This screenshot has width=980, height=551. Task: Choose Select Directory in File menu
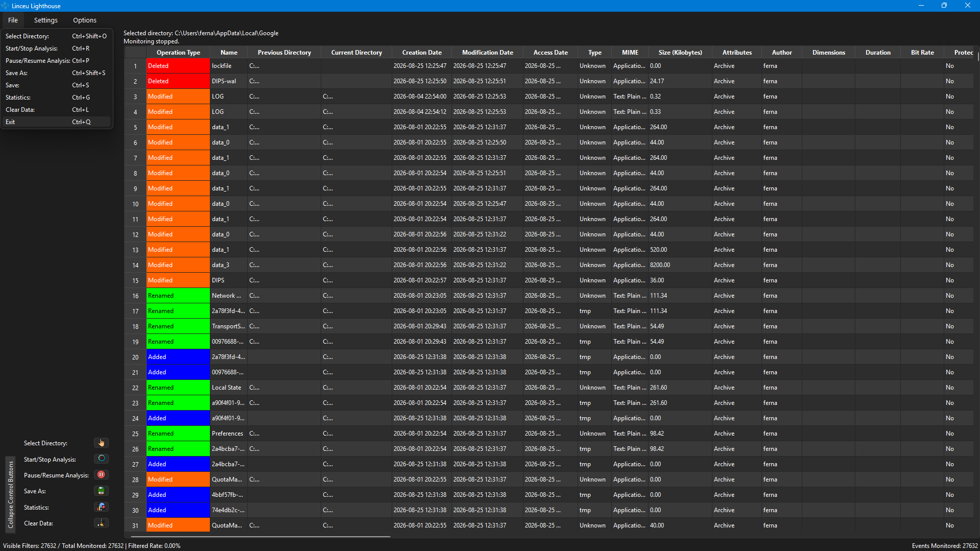56,36
